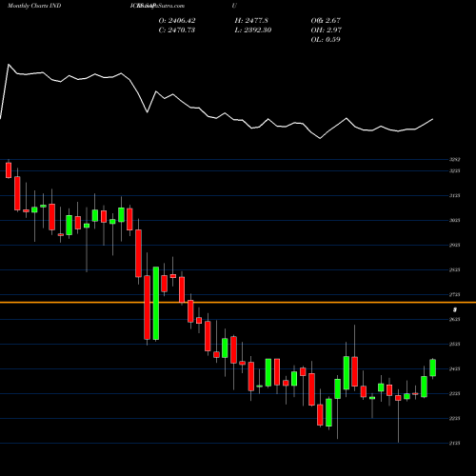Screen dimensions: 476x476
Task: Click the "OL: 0.59" percentage value
Action: [x=326, y=40]
